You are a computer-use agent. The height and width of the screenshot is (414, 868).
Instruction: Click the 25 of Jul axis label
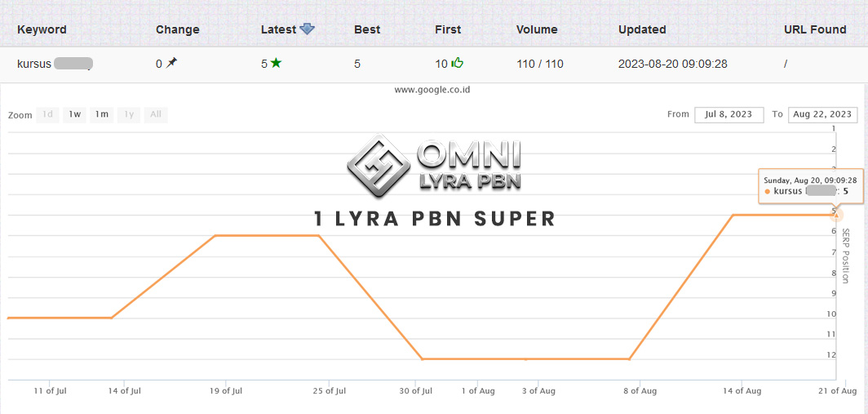(x=330, y=390)
